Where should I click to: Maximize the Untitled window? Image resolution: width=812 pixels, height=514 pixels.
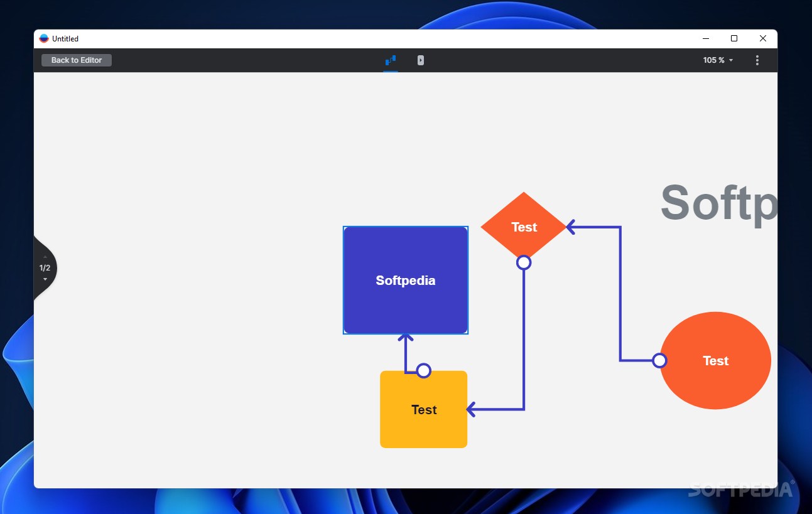click(734, 38)
